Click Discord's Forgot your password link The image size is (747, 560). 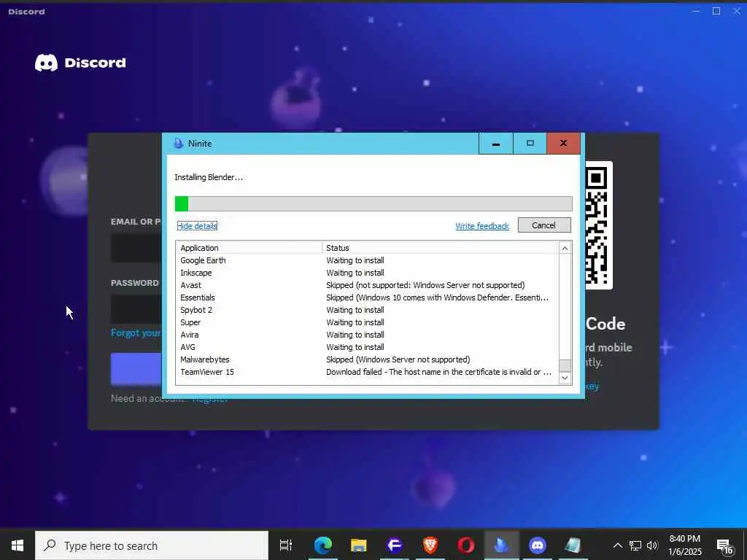point(136,332)
